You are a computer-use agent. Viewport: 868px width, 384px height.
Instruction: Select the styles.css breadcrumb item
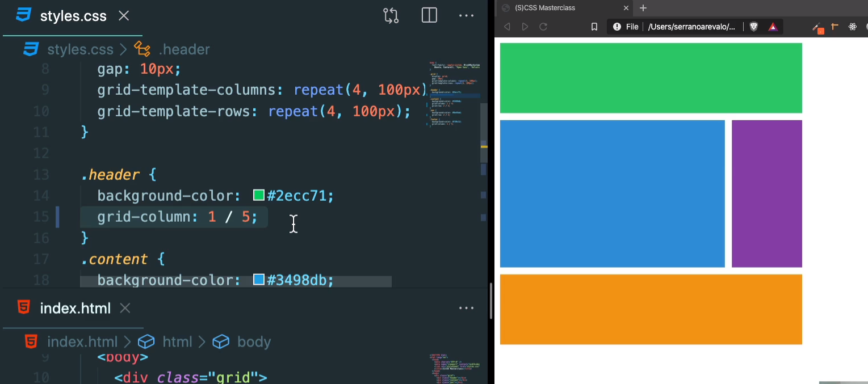pyautogui.click(x=81, y=49)
